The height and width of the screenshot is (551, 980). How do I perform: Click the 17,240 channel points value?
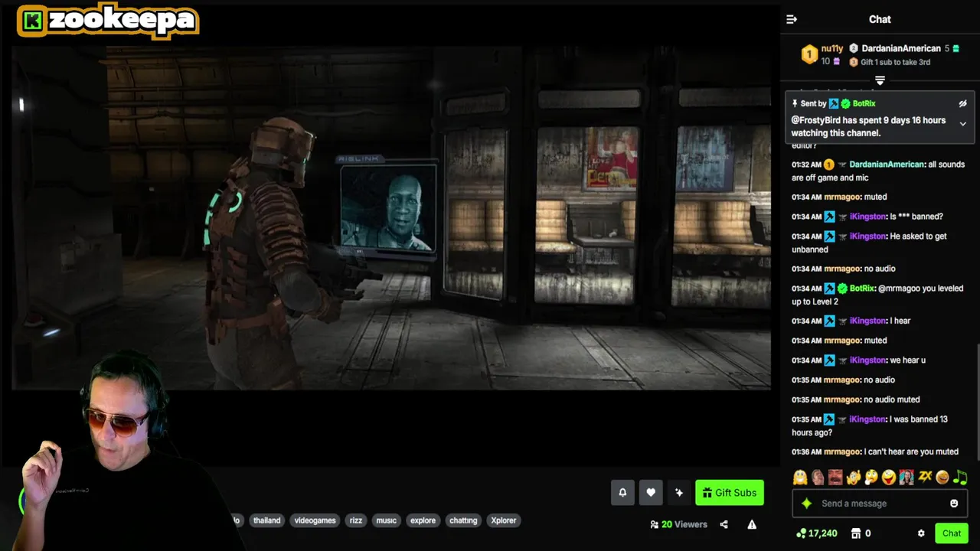pyautogui.click(x=823, y=533)
